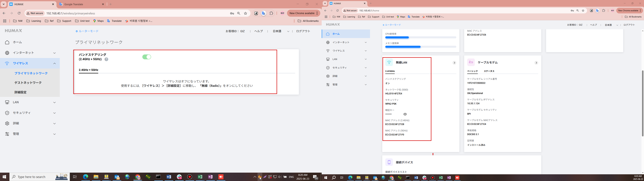
Task: Click the HUMAX logo in right window
Action: point(333,24)
